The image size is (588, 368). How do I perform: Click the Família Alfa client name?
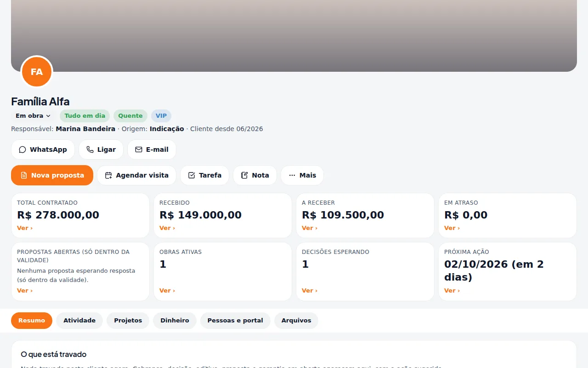pos(40,102)
